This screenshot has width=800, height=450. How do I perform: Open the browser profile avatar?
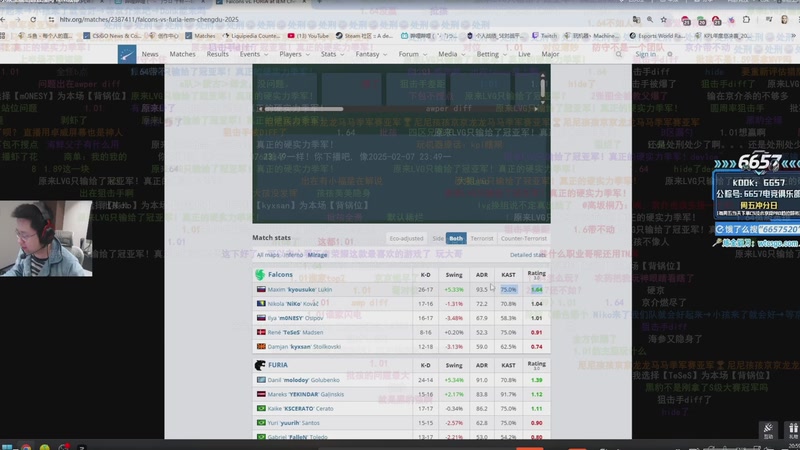(784, 19)
